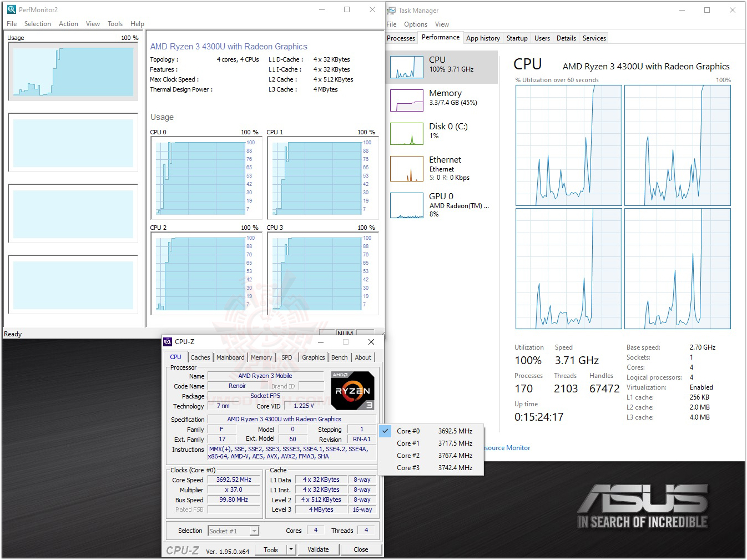This screenshot has height=560, width=747.
Task: Click the Tools button in CPU-Z
Action: coord(271,549)
